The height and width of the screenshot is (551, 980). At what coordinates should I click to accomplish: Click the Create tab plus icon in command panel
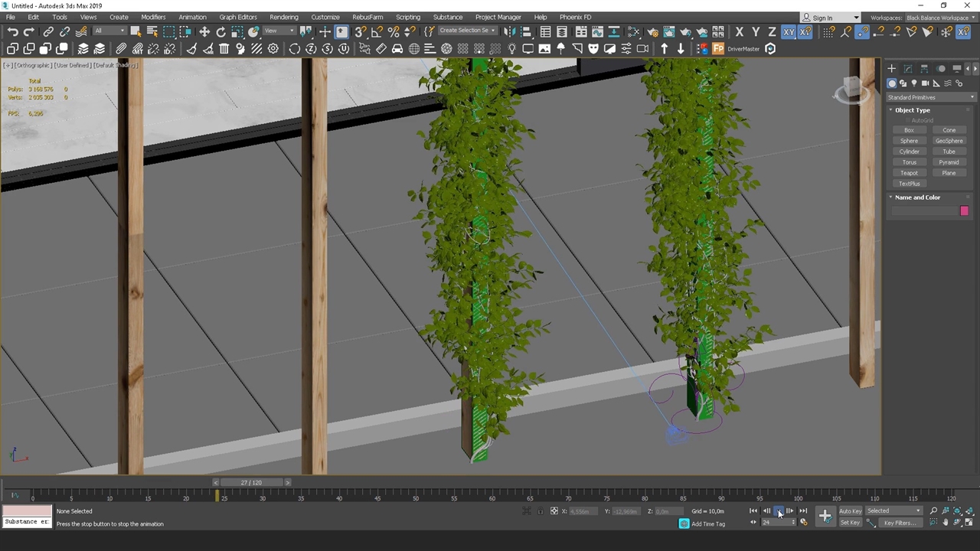(891, 69)
